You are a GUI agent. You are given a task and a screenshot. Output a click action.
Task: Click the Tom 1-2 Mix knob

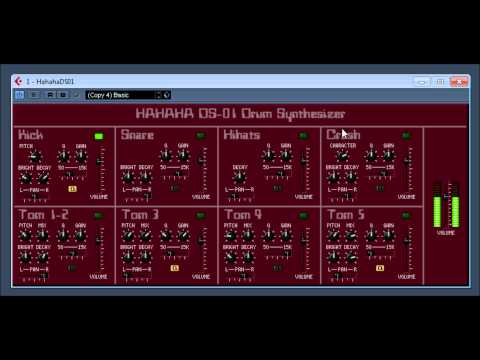(42, 236)
